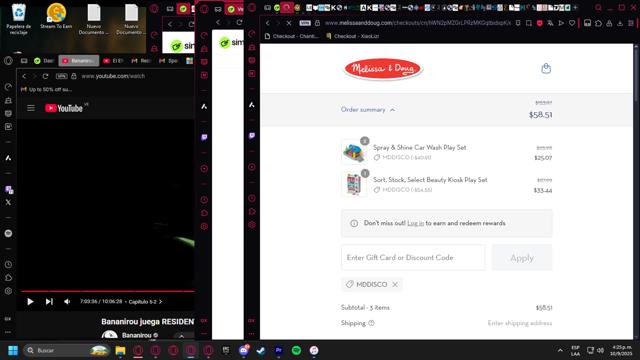The image size is (640, 360).
Task: Select the Spray & Shine Car Wash thumbnail
Action: 353,152
